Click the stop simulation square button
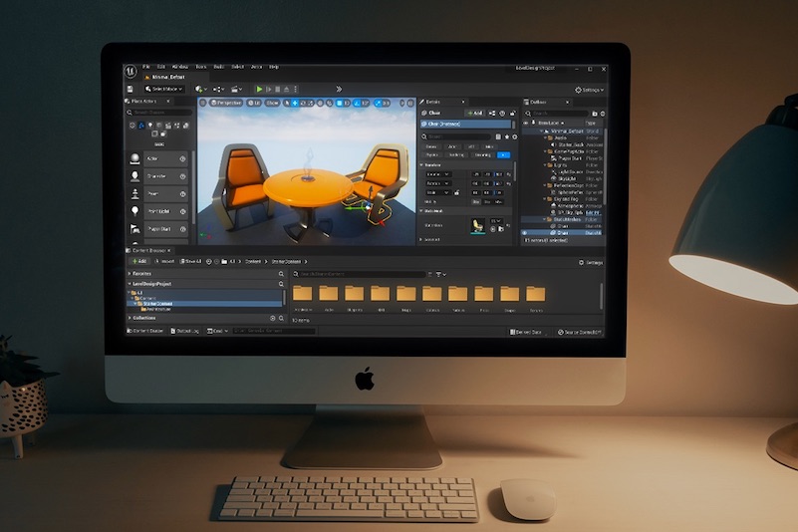This screenshot has width=798, height=532. [x=277, y=89]
